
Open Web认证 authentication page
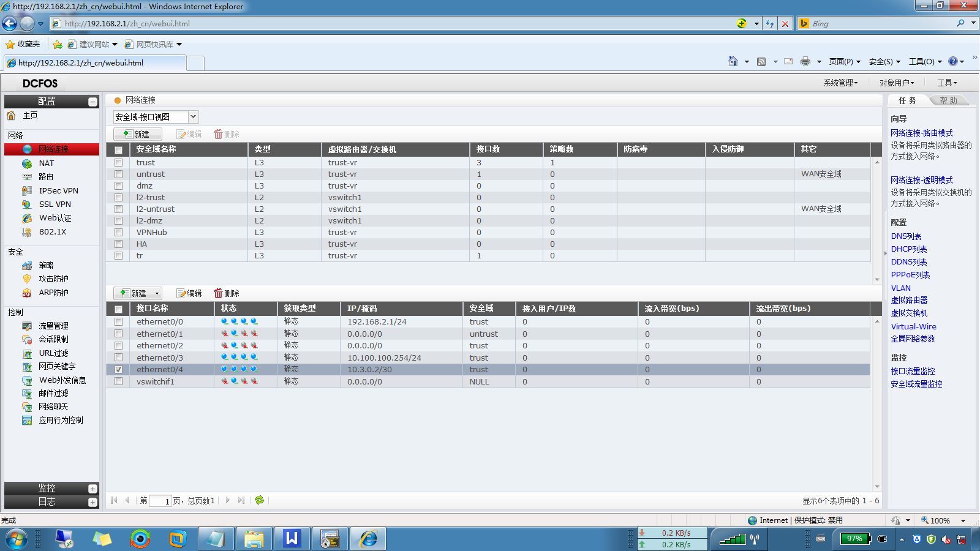tap(55, 218)
